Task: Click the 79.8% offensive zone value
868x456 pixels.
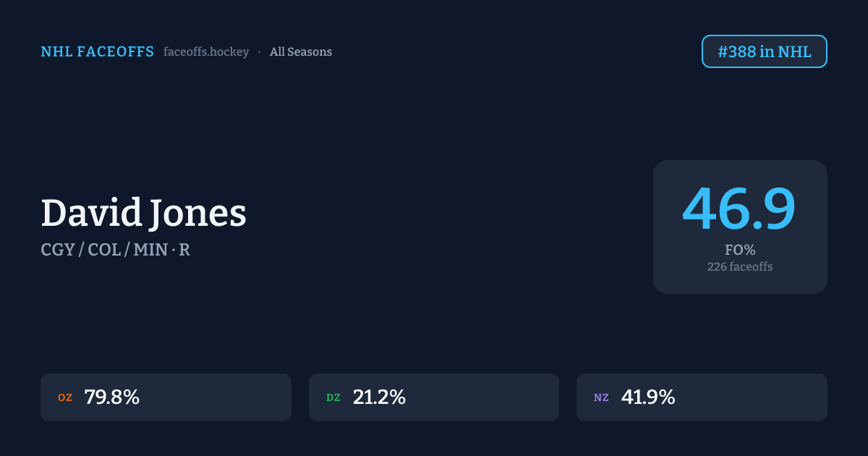Action: point(111,397)
